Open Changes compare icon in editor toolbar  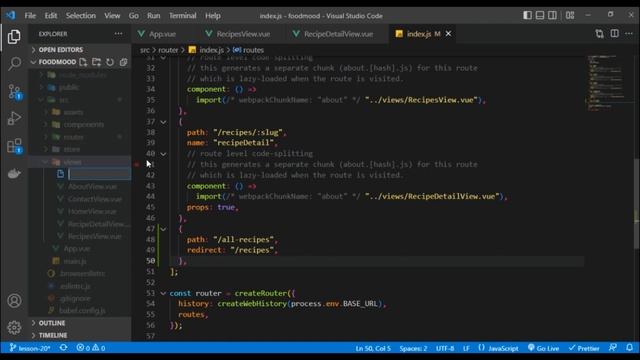pos(599,34)
